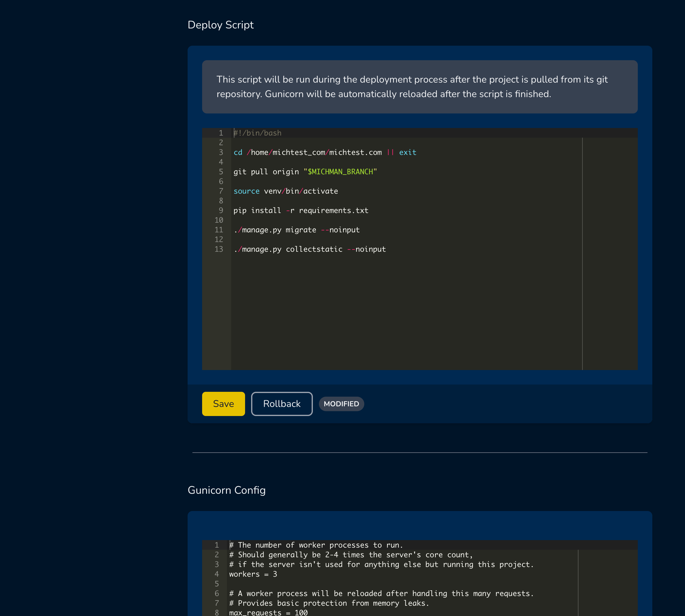
Task: Click line number 13 in deploy gutter
Action: 219,249
